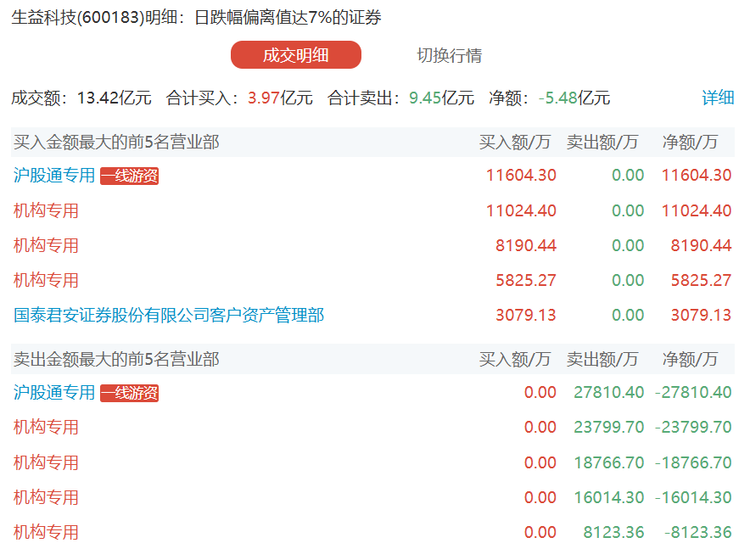
Task: Click the 一线游资 tag in sell list
Action: (x=129, y=393)
